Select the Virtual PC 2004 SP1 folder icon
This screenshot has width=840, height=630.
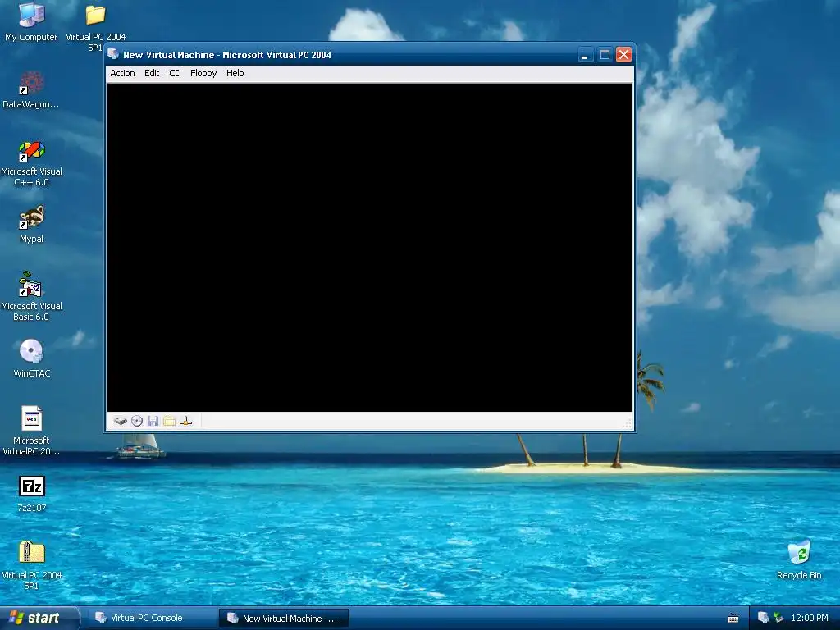[x=95, y=27]
